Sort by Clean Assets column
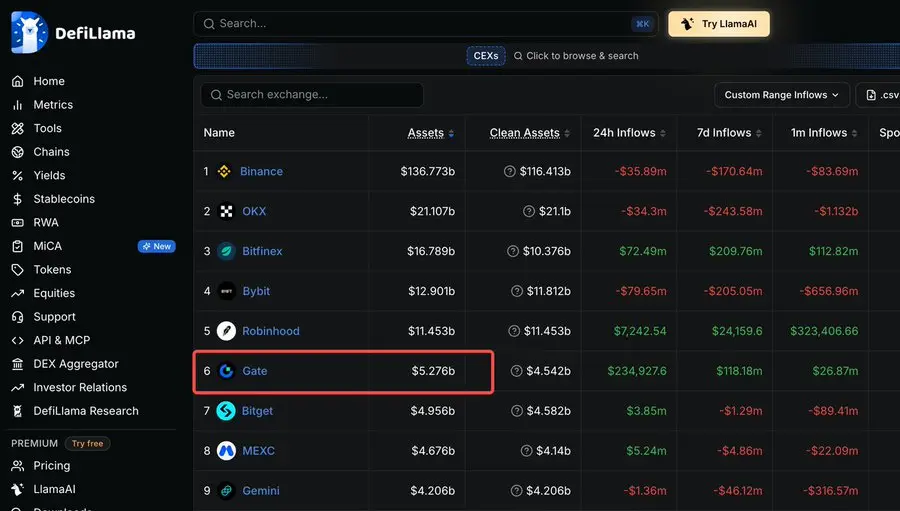This screenshot has width=900, height=511. click(x=529, y=133)
